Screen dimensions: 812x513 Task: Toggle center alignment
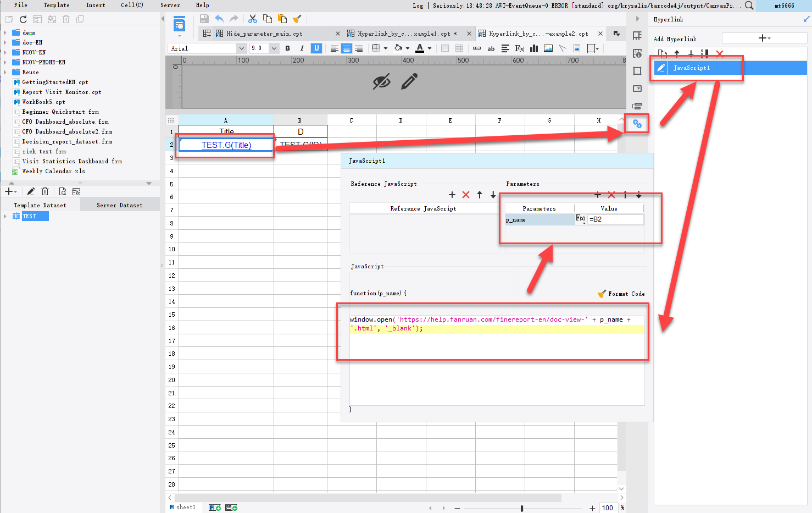tap(346, 48)
